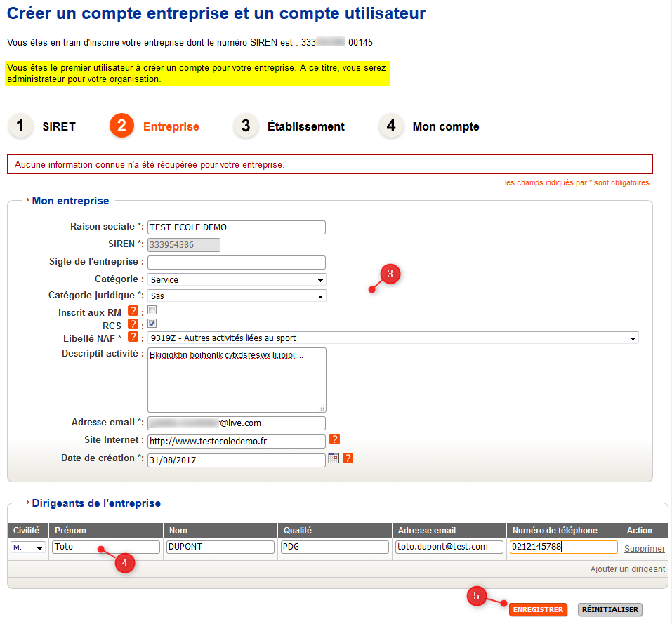
Task: Go to the SIRET step tab
Action: pos(58,127)
